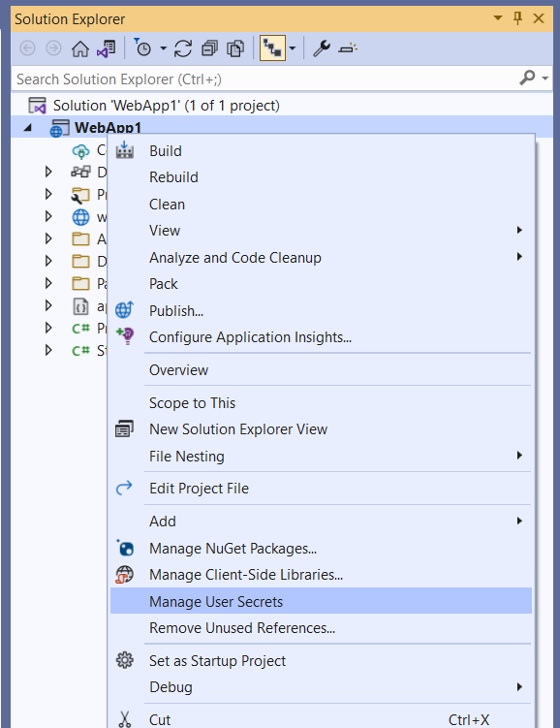Close the Solution Explorer panel
Viewport: 560px width, 728px height.
pyautogui.click(x=539, y=18)
